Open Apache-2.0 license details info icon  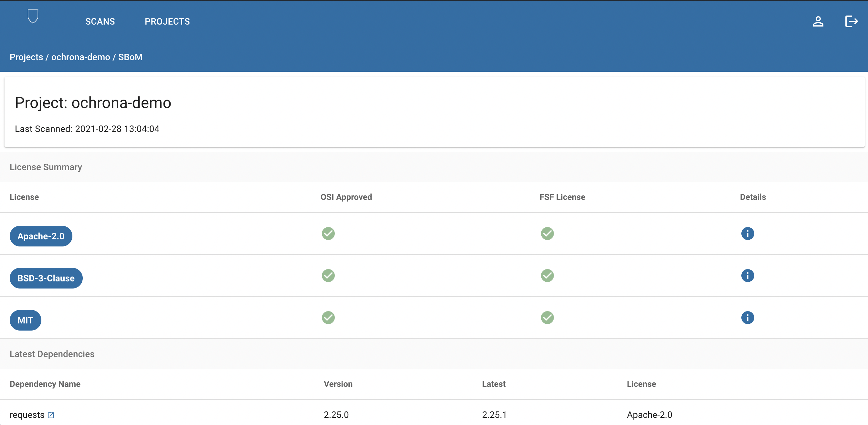(747, 234)
